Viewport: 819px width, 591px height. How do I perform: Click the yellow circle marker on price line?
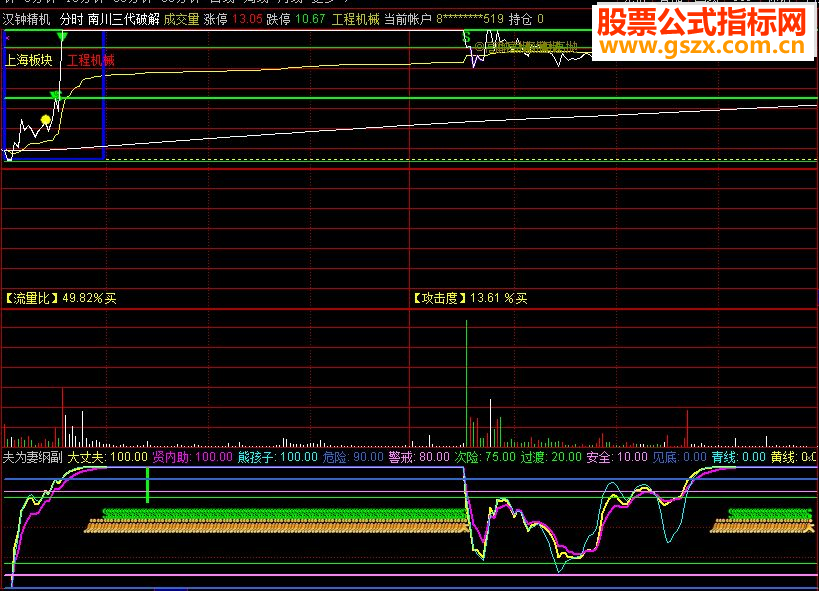[x=45, y=120]
